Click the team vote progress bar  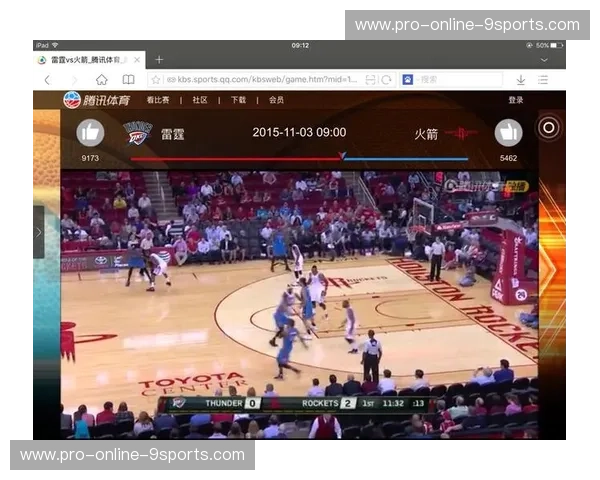click(x=300, y=158)
